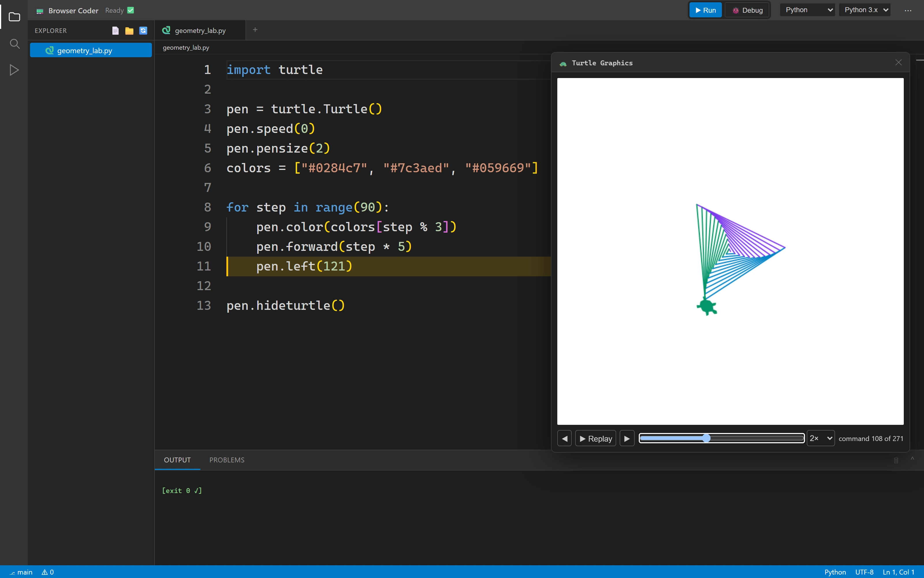
Task: Click the import turtle code line
Action: 275,70
